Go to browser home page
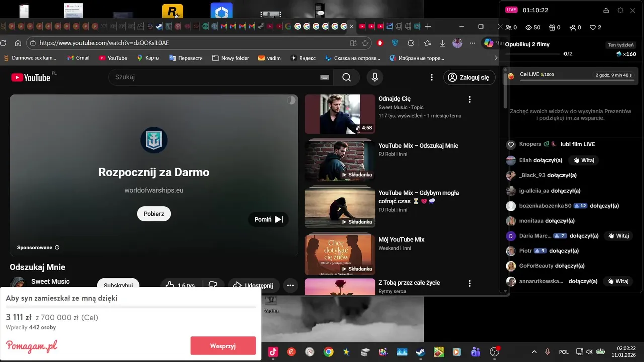The height and width of the screenshot is (362, 644). (18, 43)
